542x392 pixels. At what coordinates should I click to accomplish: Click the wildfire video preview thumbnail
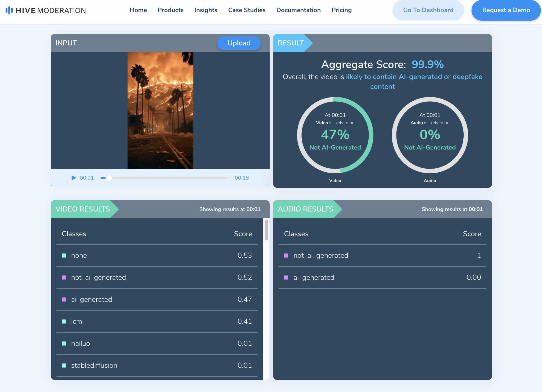[160, 110]
